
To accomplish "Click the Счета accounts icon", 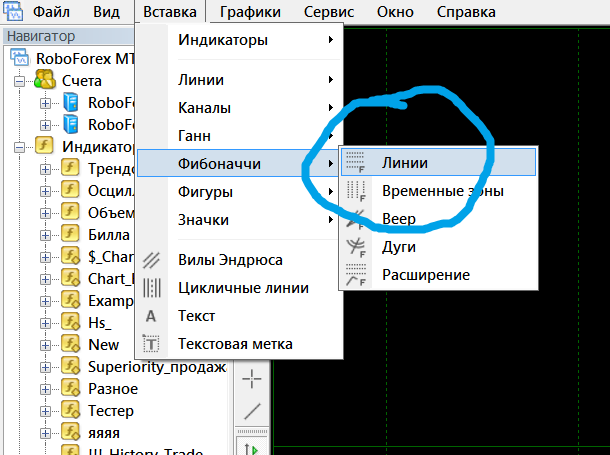I will pos(44,80).
